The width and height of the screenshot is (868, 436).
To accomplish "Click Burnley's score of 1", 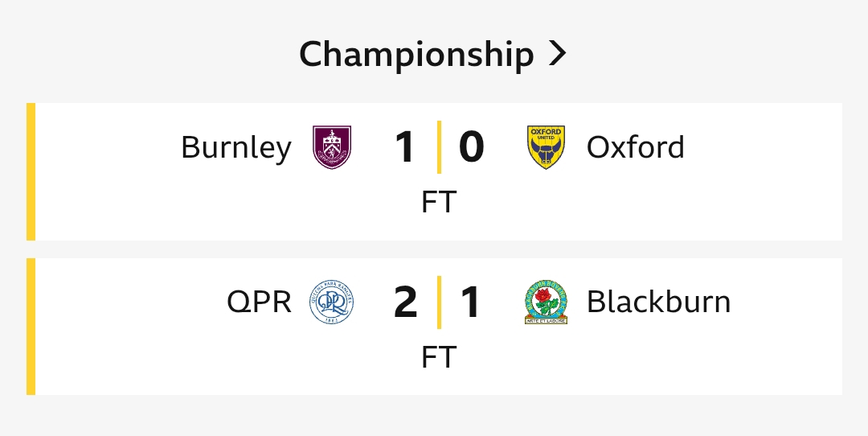I will click(x=405, y=147).
